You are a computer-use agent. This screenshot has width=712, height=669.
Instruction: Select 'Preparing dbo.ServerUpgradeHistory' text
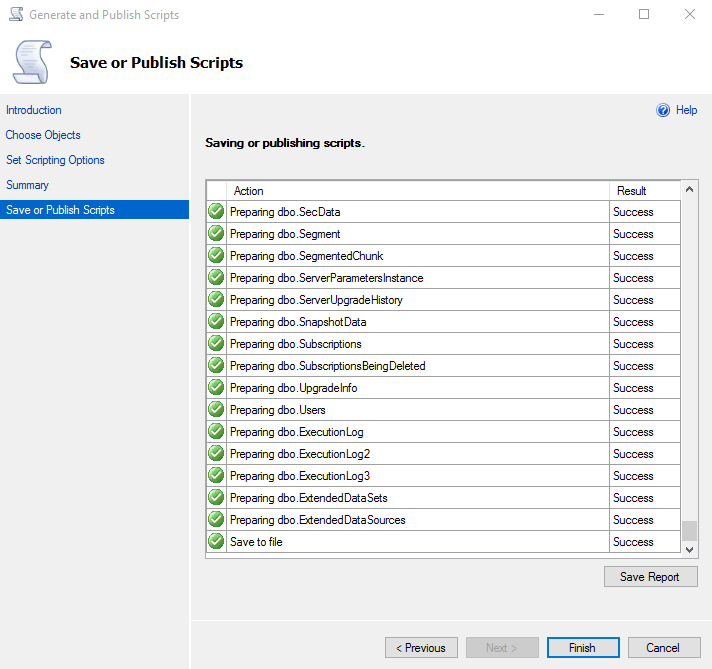[316, 300]
